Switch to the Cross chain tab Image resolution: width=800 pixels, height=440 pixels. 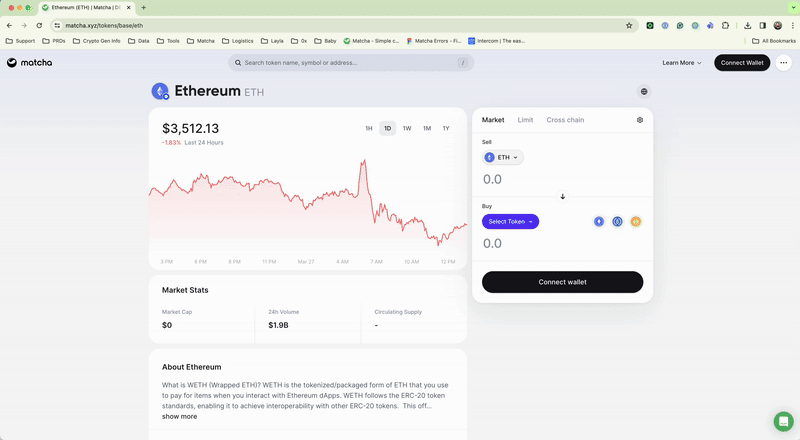pyautogui.click(x=565, y=120)
